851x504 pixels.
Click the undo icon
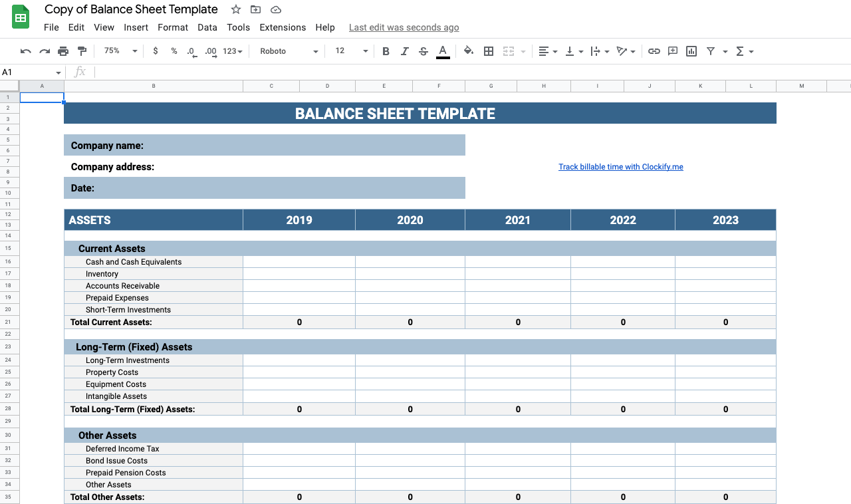[26, 51]
